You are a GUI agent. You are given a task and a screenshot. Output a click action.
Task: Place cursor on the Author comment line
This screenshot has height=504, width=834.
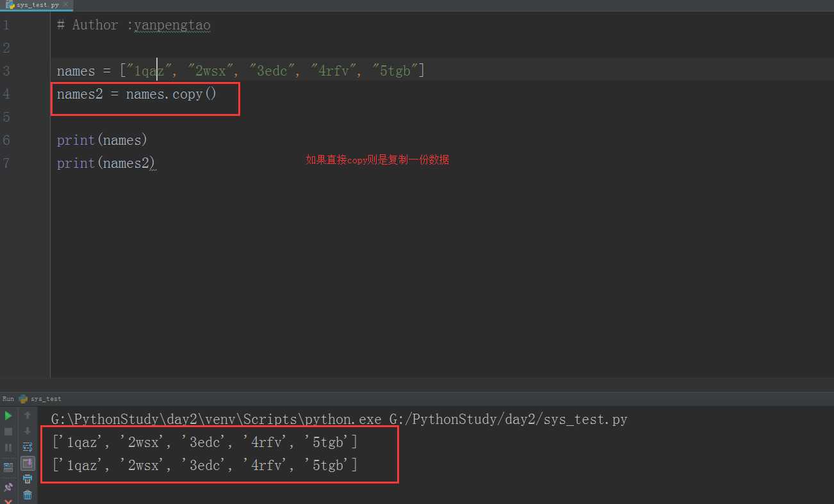pos(133,25)
